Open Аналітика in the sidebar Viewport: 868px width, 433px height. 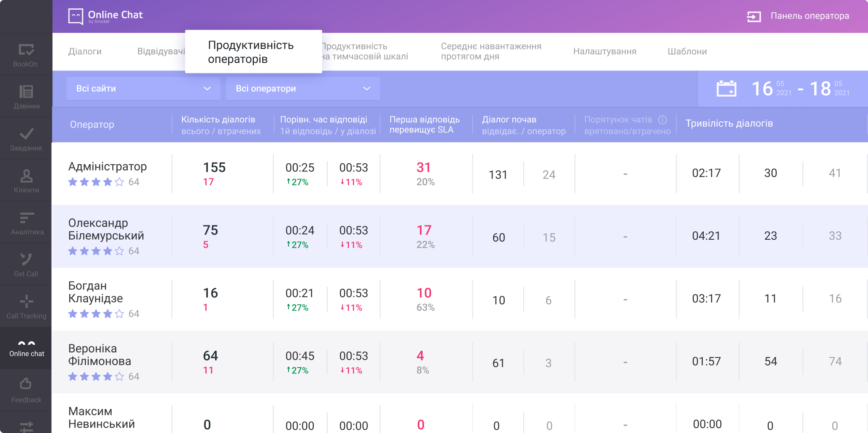click(x=26, y=222)
